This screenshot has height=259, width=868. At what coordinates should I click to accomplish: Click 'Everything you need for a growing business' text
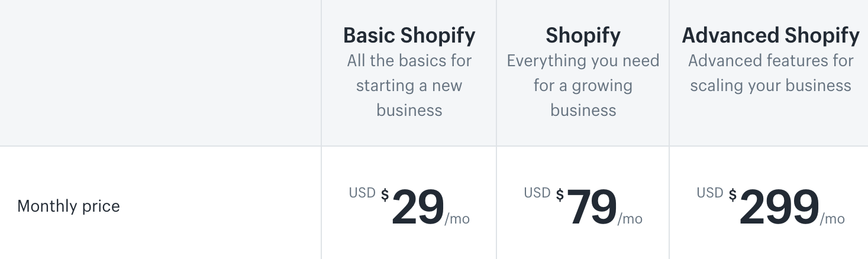(x=583, y=85)
